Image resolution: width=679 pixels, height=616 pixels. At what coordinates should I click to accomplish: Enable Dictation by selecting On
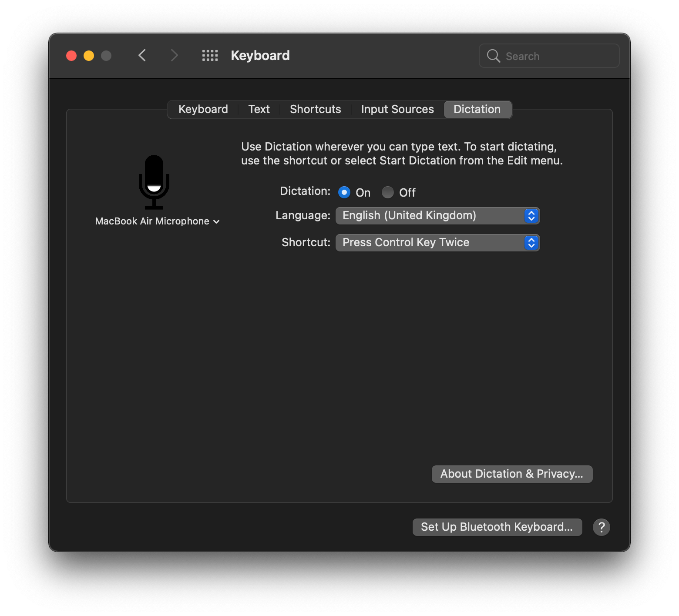coord(344,192)
